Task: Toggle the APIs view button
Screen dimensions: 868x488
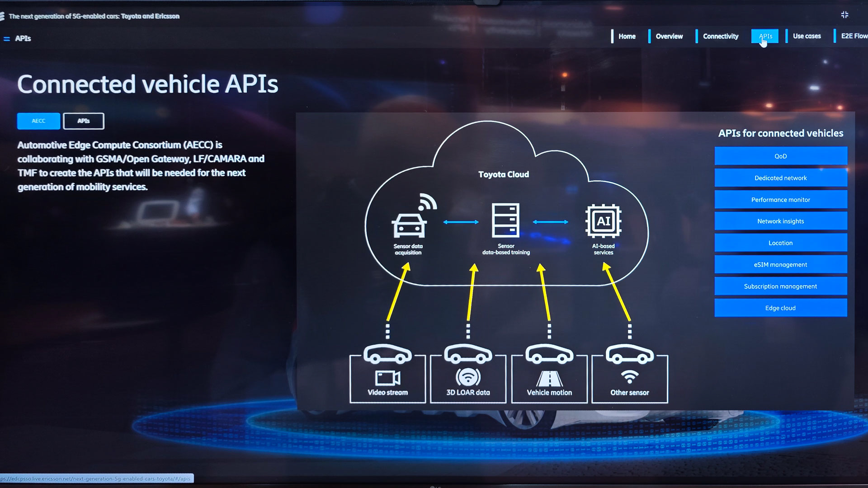Action: (84, 121)
